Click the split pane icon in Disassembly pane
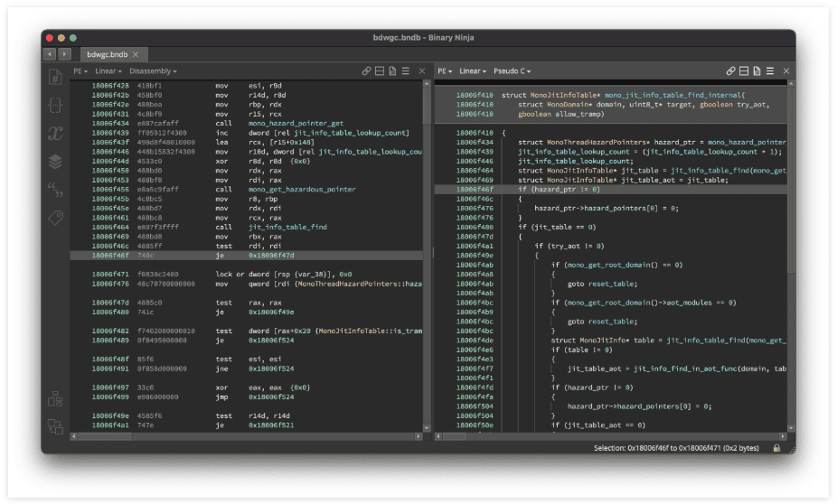This screenshot has width=837, height=504. point(380,71)
